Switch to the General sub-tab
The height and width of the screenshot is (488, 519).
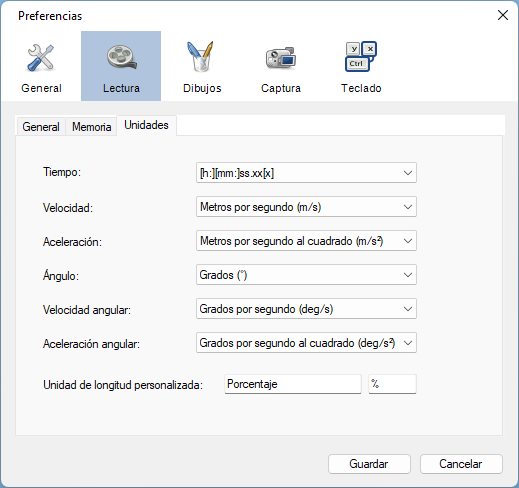click(x=41, y=127)
